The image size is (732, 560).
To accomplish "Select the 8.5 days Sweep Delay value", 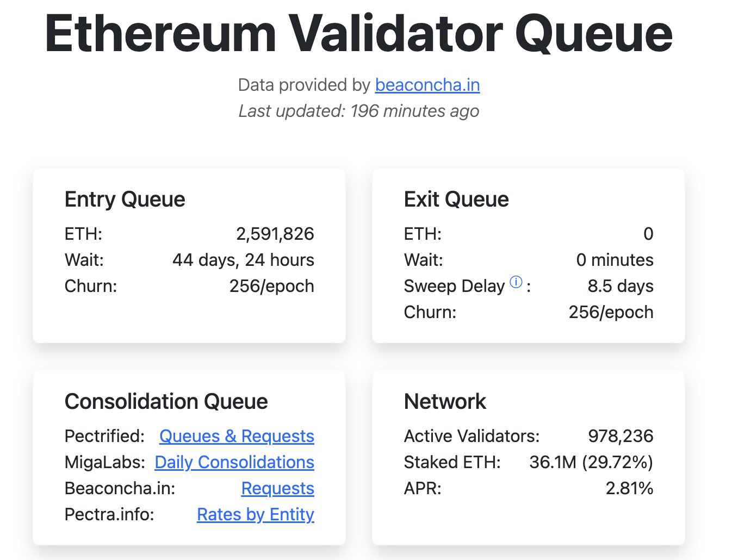I will (x=621, y=286).
